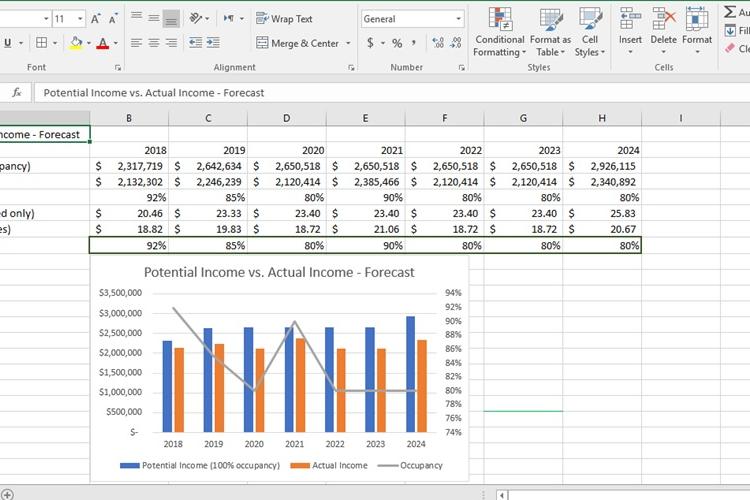Apply the red Font Color

coord(102,43)
